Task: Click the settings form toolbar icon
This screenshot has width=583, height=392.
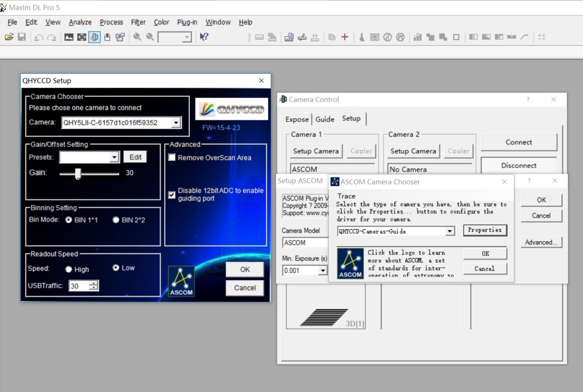Action: pos(120,37)
